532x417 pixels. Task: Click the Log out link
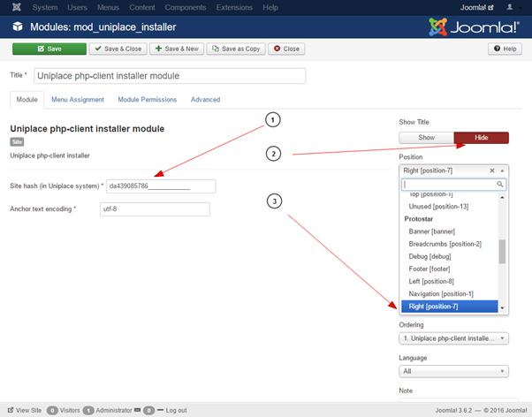pos(176,410)
